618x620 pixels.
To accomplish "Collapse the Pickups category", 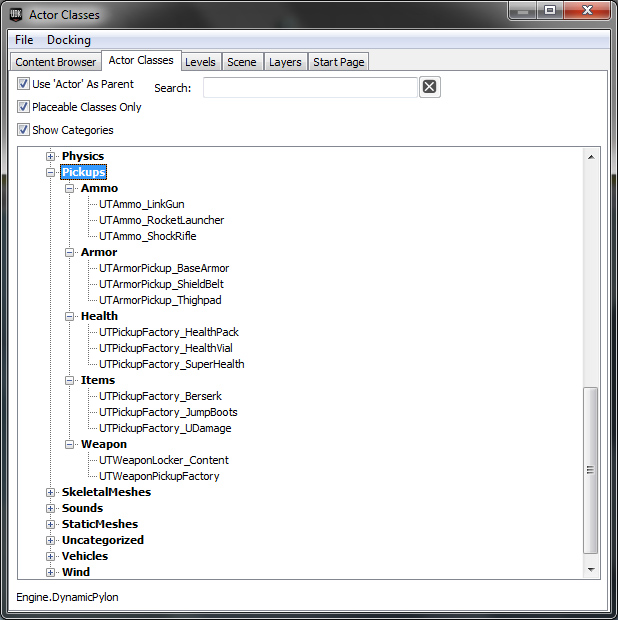I will (50, 172).
